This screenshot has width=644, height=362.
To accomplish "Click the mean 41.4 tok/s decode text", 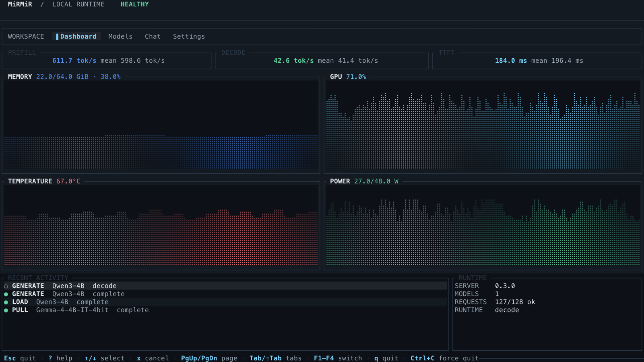I will tap(348, 61).
